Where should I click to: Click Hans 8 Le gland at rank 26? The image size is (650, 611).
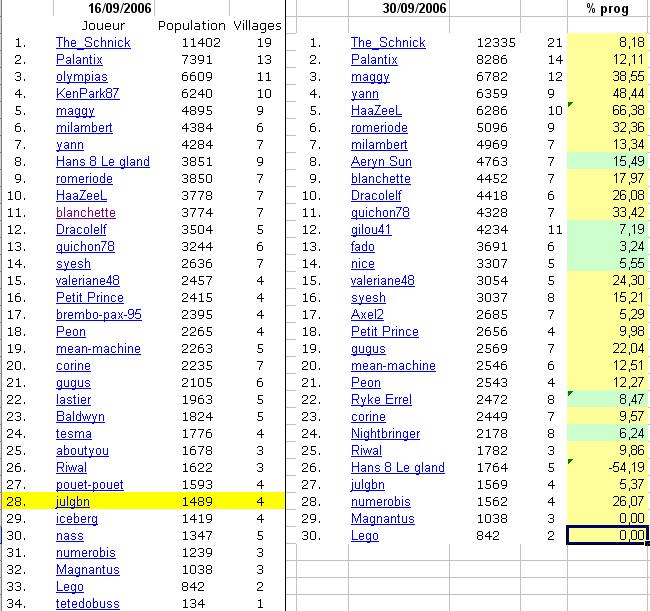[398, 468]
